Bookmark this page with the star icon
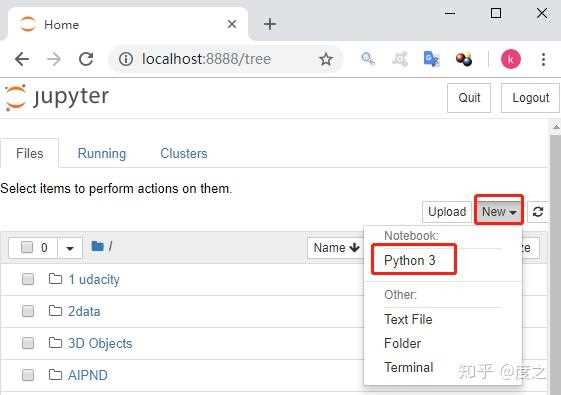Screen dimensions: 561x395 326,59
